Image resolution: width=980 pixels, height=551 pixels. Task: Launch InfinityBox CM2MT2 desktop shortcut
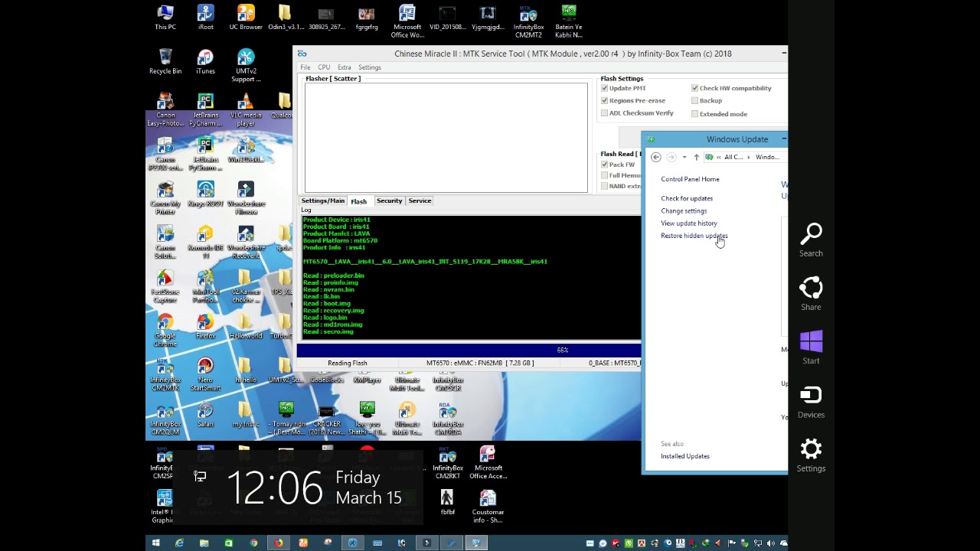pyautogui.click(x=528, y=21)
